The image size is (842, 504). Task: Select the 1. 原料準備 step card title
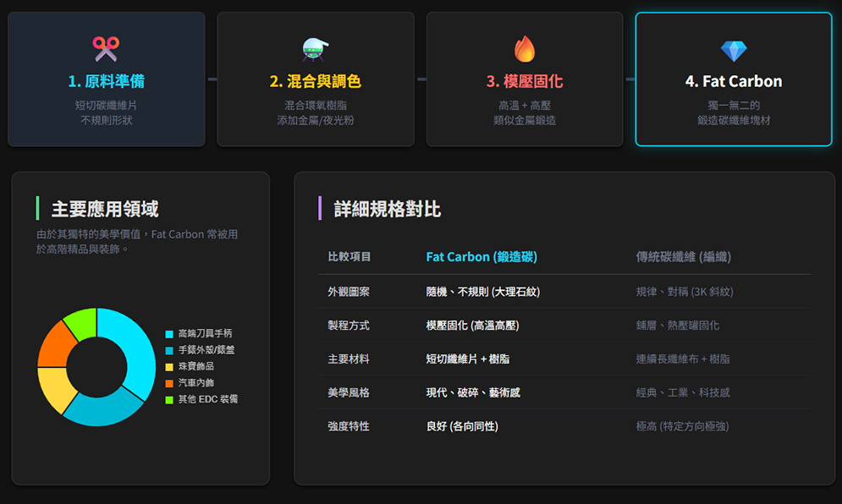[106, 81]
